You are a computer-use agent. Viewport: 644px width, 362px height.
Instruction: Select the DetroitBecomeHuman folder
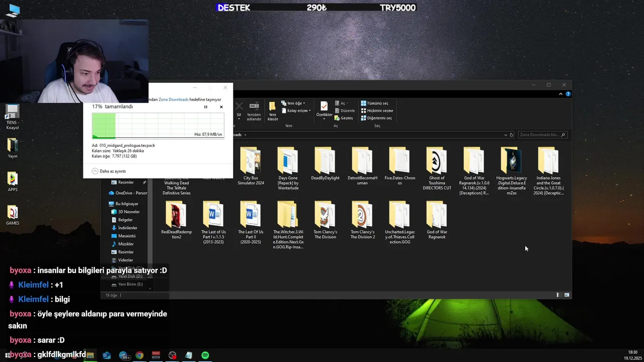(362, 166)
